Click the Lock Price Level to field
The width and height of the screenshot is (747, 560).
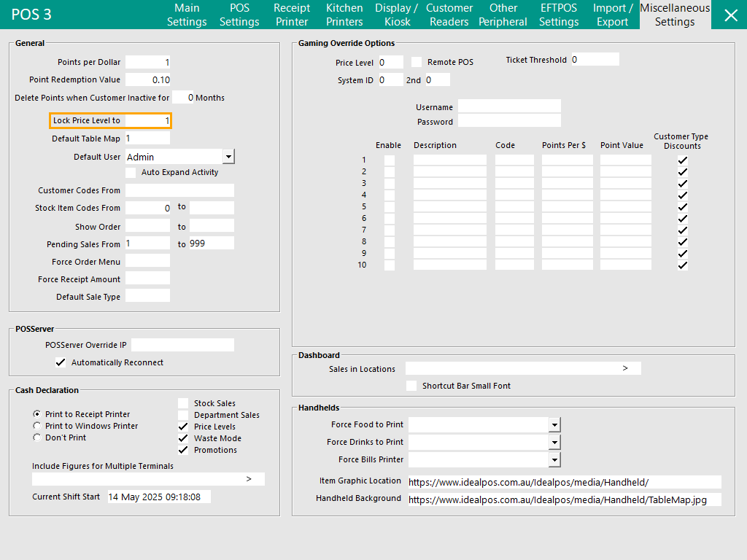147,120
